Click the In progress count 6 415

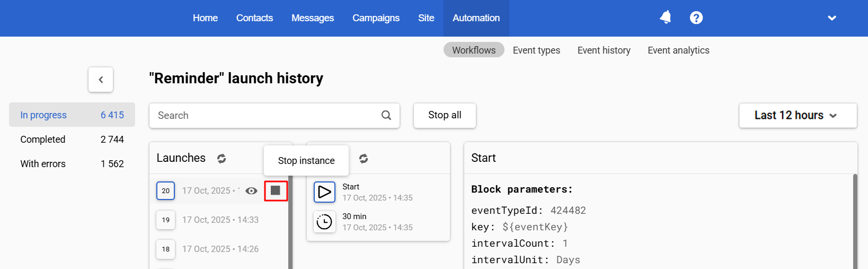point(112,115)
